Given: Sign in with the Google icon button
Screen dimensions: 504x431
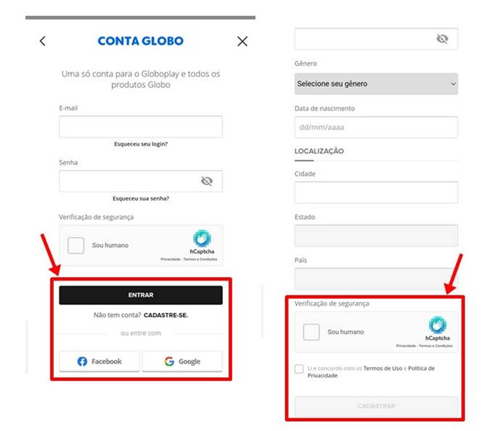Looking at the screenshot, I should click(182, 361).
